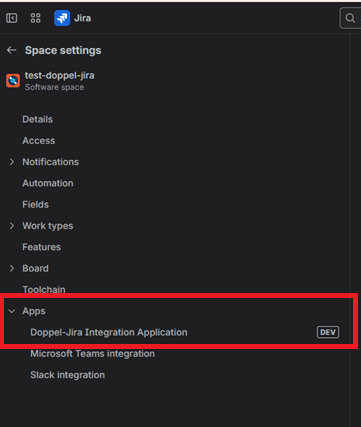Screen dimensions: 361x427
Task: Open Features settings
Action: [x=41, y=247]
